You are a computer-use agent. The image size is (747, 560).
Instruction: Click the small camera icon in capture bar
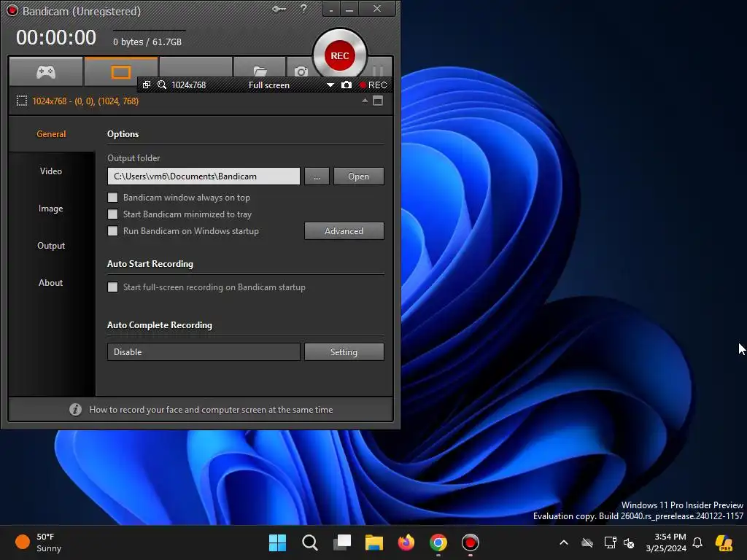tap(347, 85)
